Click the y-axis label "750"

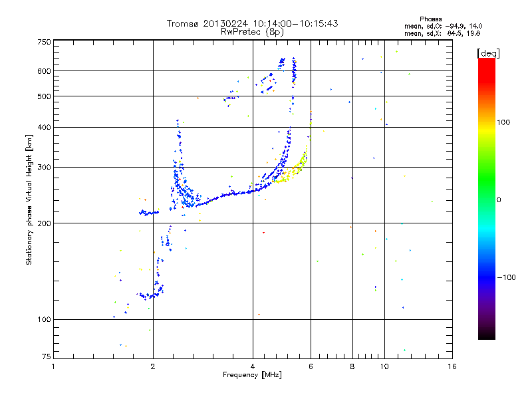pyautogui.click(x=44, y=43)
